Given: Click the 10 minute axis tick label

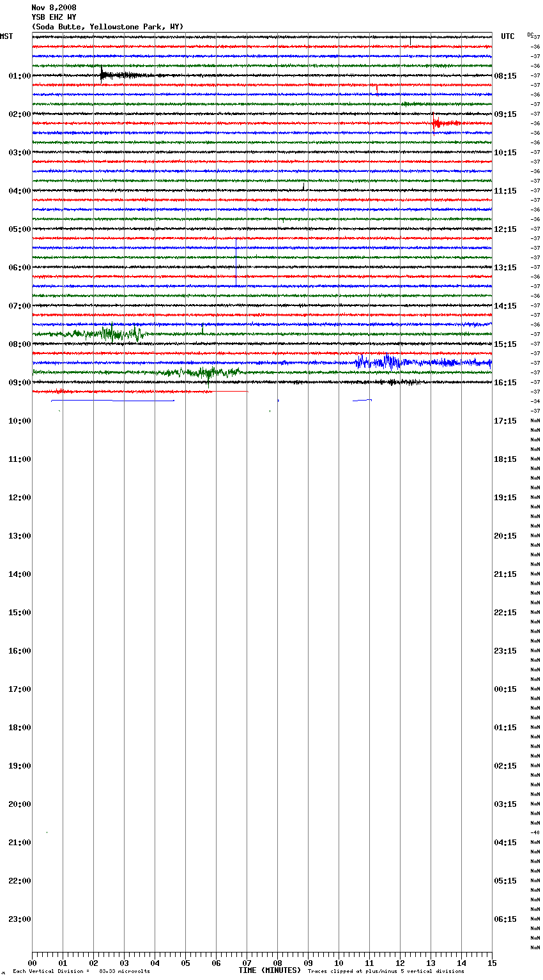Looking at the screenshot, I should pyautogui.click(x=339, y=963).
